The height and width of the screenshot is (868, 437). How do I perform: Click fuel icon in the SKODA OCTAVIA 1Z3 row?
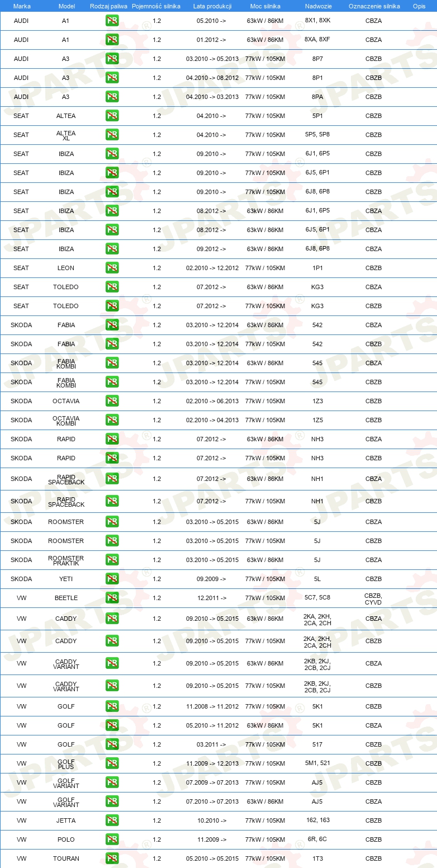click(112, 401)
